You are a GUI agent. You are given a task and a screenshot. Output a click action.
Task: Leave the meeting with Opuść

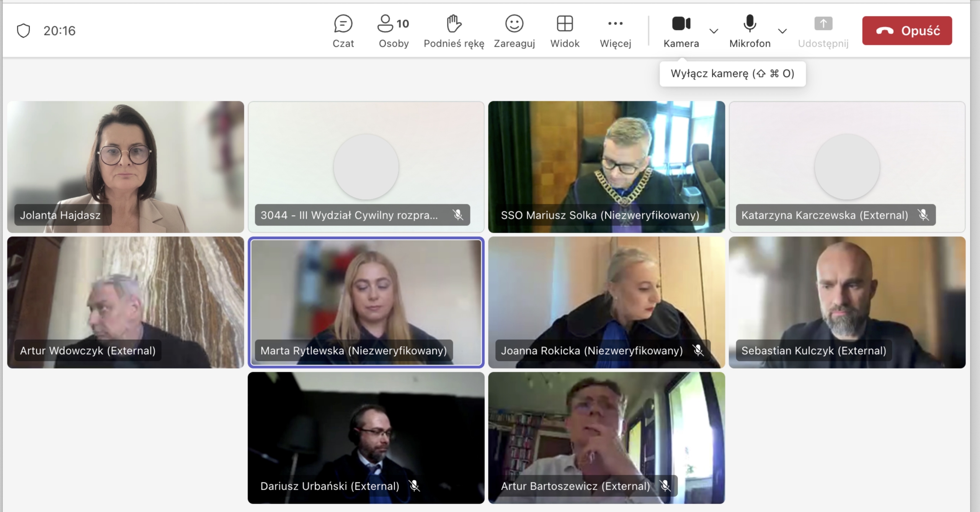[907, 31]
